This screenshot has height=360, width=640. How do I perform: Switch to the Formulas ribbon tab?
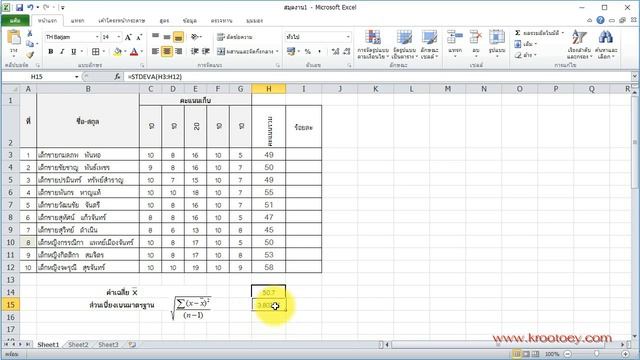pyautogui.click(x=164, y=20)
